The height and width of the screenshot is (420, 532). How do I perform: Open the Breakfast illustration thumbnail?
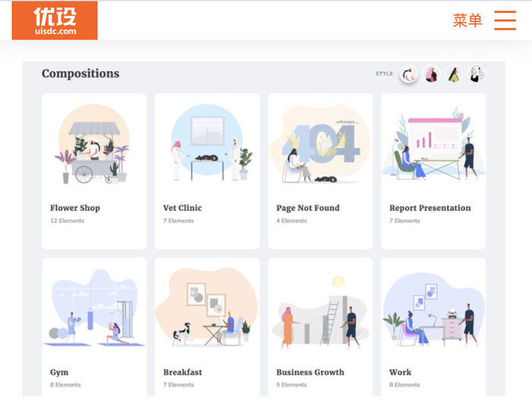pyautogui.click(x=207, y=307)
